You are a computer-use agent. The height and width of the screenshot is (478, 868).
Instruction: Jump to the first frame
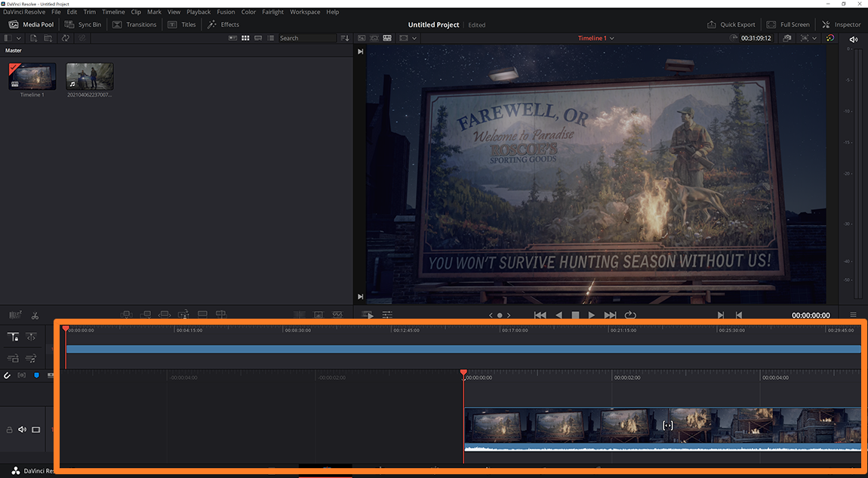pyautogui.click(x=540, y=315)
